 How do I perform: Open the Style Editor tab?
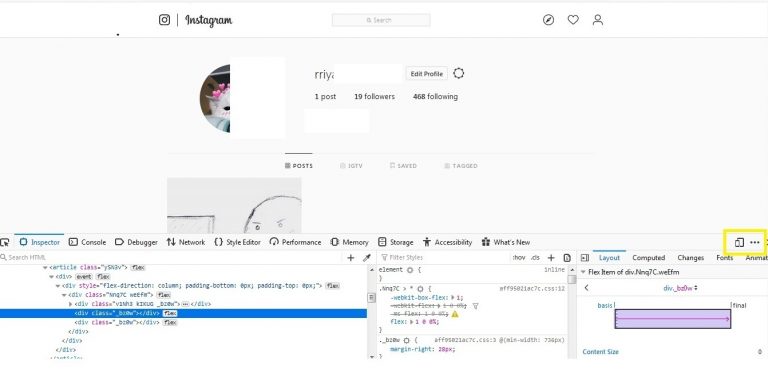[238, 242]
